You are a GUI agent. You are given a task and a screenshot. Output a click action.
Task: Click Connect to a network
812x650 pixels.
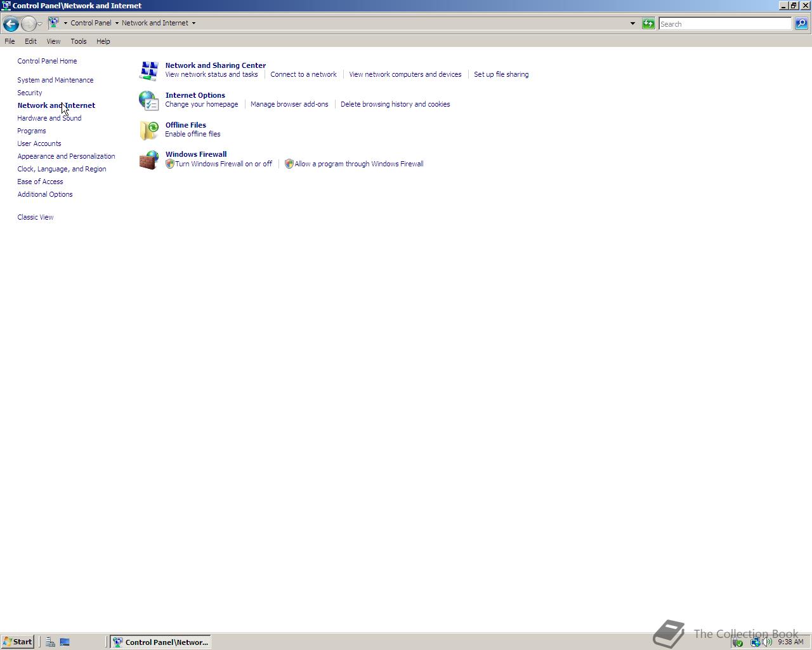tap(303, 74)
